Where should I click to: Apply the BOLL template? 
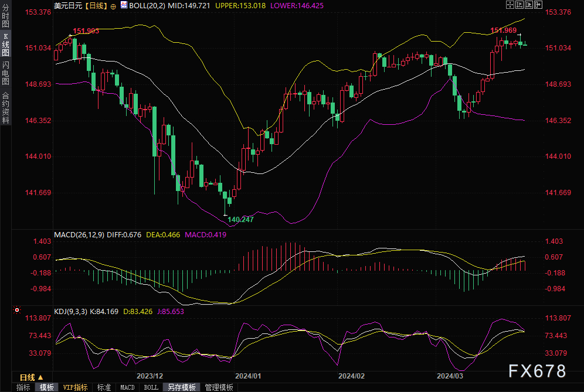point(151,387)
